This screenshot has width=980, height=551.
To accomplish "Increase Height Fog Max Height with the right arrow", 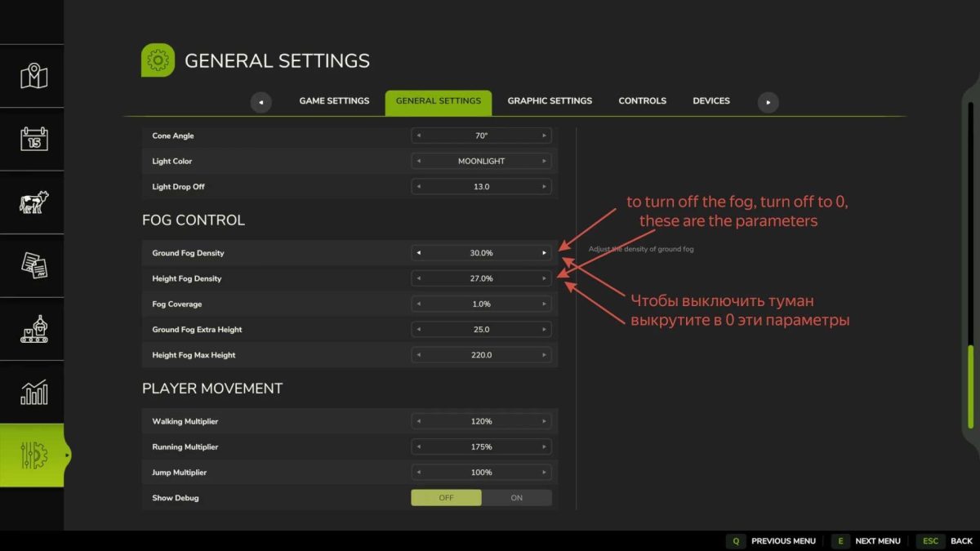I will tap(546, 354).
